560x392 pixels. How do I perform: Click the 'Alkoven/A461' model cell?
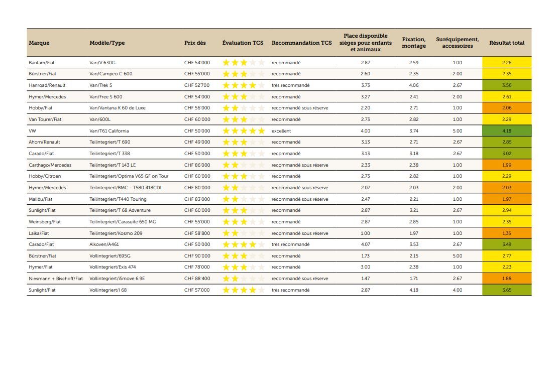(x=104, y=244)
